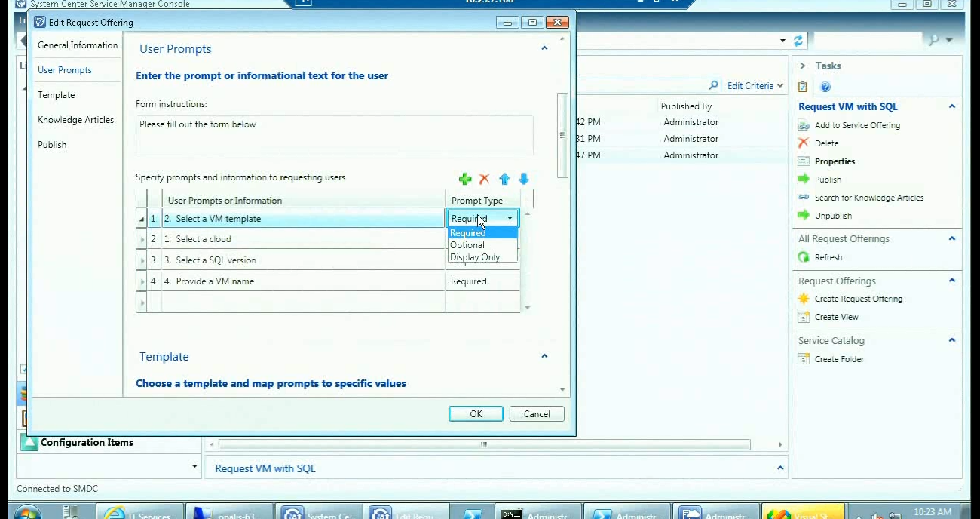980x519 pixels.
Task: Click OK in Edit Request Offering dialog
Action: [476, 414]
